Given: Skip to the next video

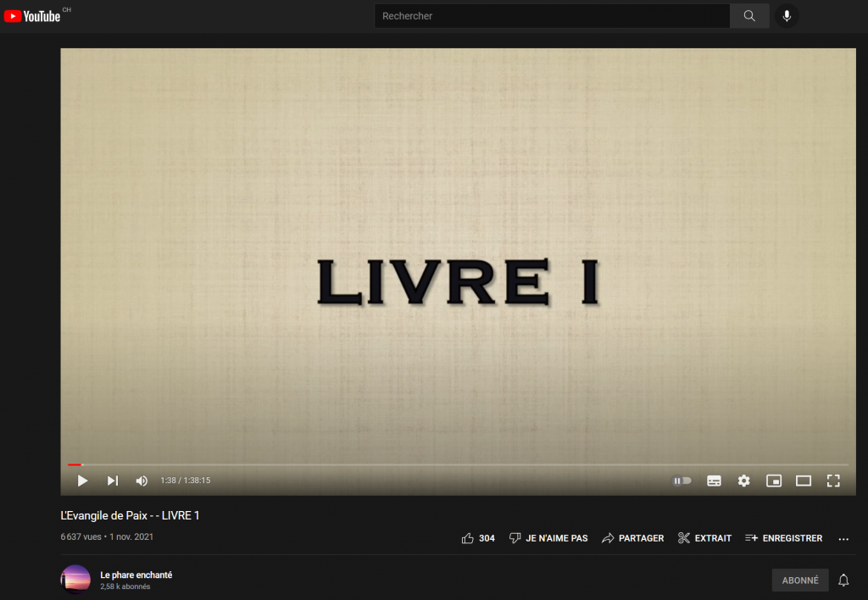Looking at the screenshot, I should click(x=112, y=481).
